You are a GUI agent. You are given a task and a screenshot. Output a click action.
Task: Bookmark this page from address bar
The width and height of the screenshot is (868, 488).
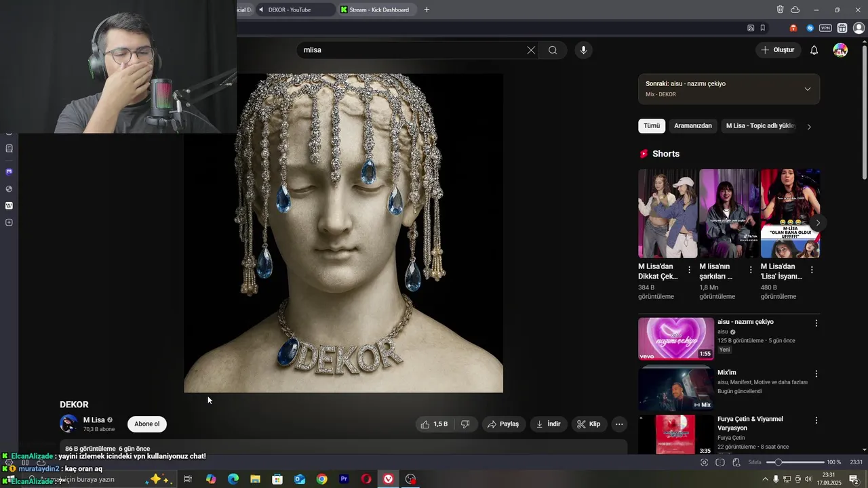(x=763, y=28)
